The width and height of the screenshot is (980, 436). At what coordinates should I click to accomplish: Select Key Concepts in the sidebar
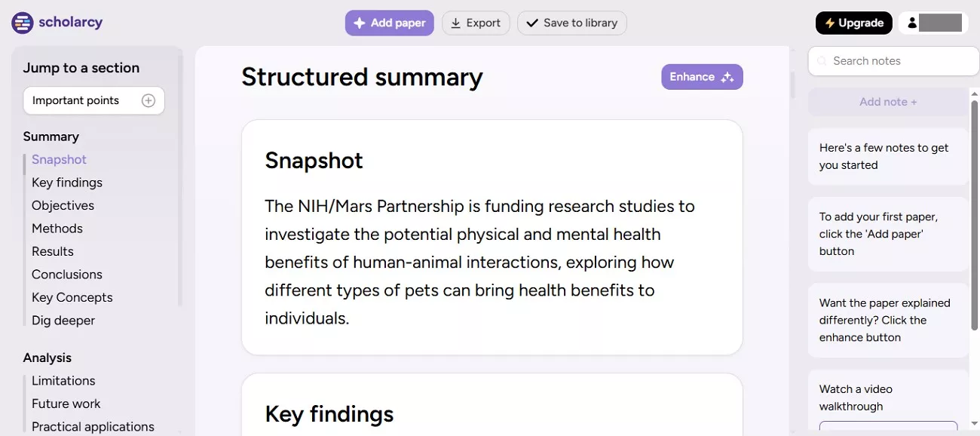[x=72, y=297]
